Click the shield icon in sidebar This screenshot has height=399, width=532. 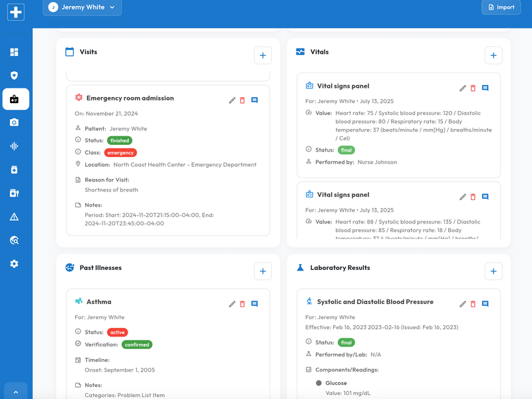tap(15, 76)
